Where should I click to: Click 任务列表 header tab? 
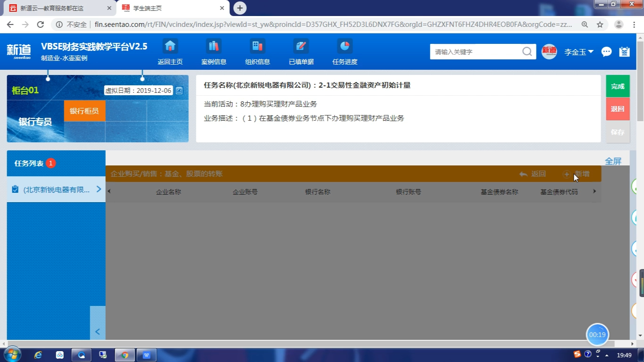(x=56, y=163)
